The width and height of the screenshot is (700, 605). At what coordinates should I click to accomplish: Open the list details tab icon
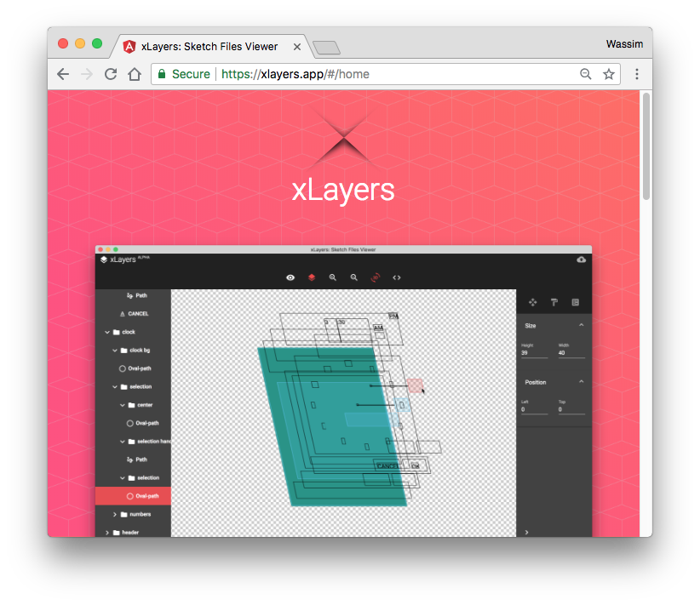point(576,303)
